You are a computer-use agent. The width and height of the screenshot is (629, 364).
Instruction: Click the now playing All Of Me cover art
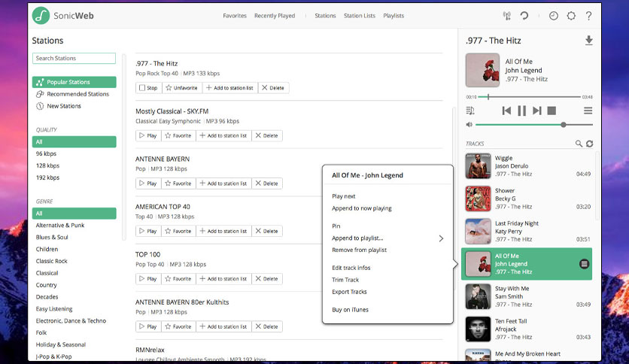482,70
